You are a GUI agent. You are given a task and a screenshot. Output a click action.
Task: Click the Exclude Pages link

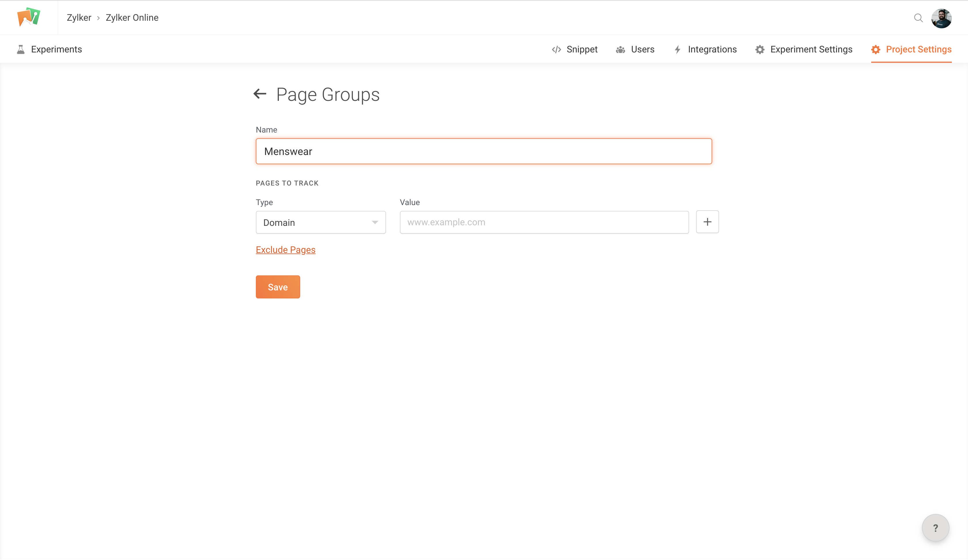(x=286, y=250)
